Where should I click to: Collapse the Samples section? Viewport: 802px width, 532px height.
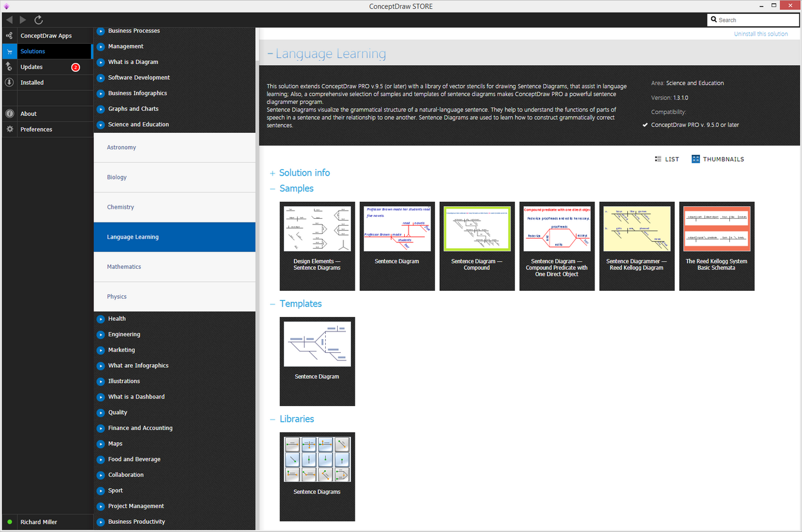click(273, 189)
